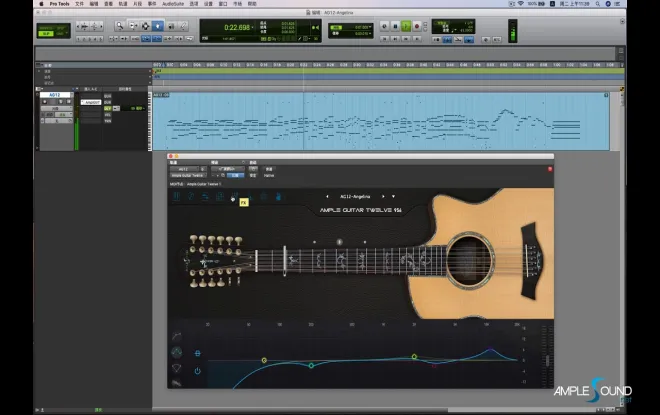Screen dimensions: 660x415
Task: Select the Trim tool in the toolbar
Action: [x=133, y=26]
